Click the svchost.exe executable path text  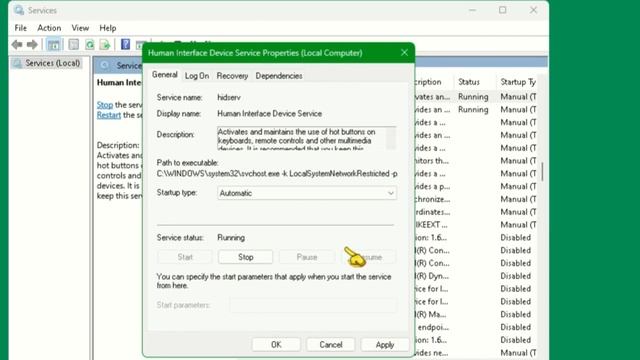pyautogui.click(x=277, y=174)
